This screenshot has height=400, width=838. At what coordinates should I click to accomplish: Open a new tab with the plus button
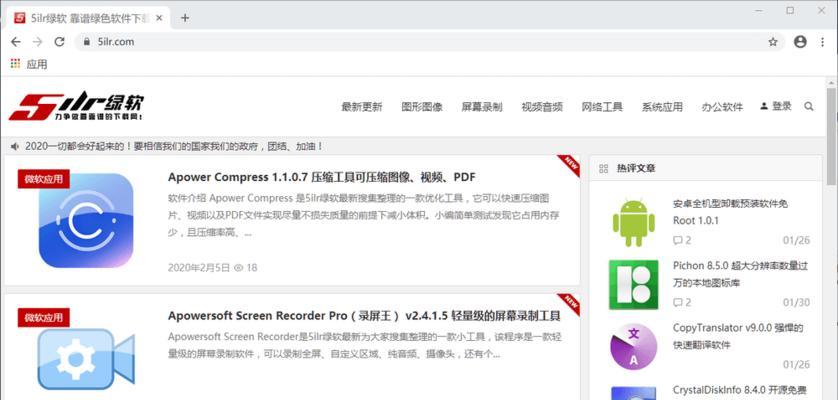click(x=185, y=18)
